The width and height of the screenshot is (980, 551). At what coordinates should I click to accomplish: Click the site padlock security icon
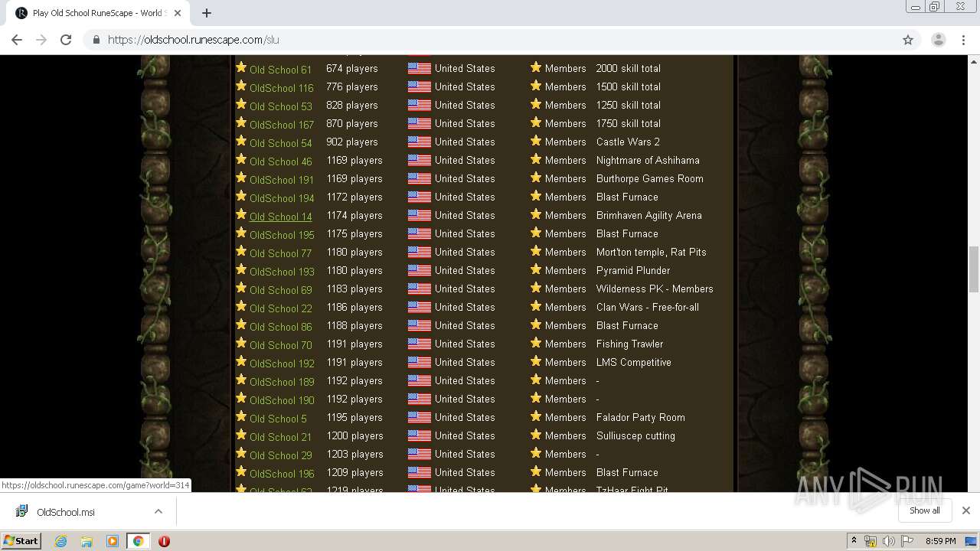click(96, 40)
